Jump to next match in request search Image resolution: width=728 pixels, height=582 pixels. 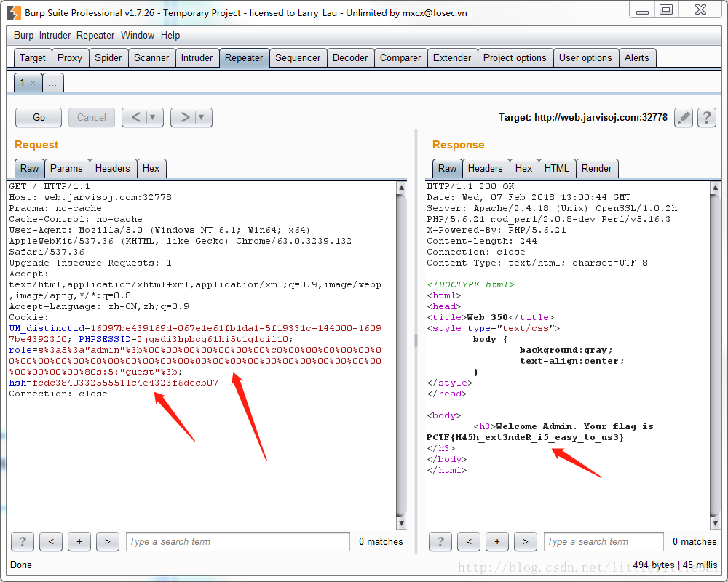[108, 541]
